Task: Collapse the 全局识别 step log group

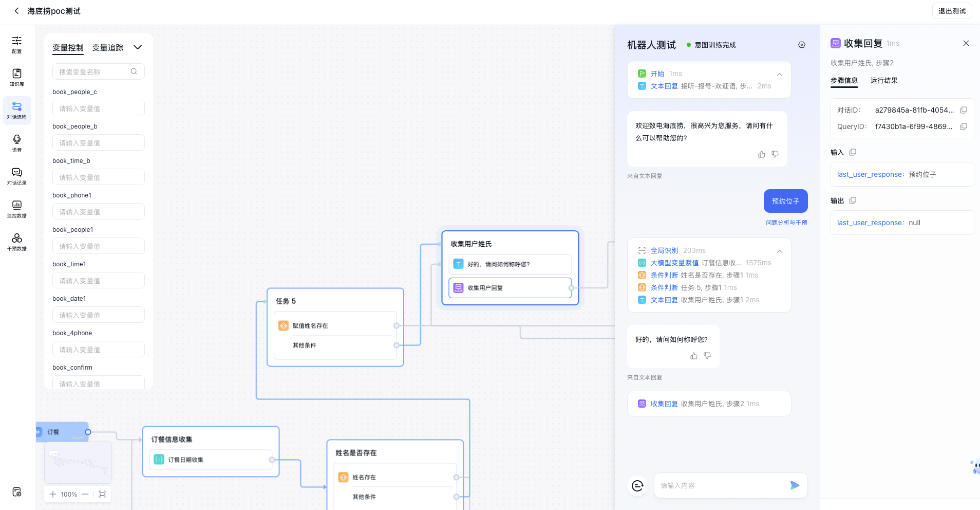Action: [x=780, y=251]
